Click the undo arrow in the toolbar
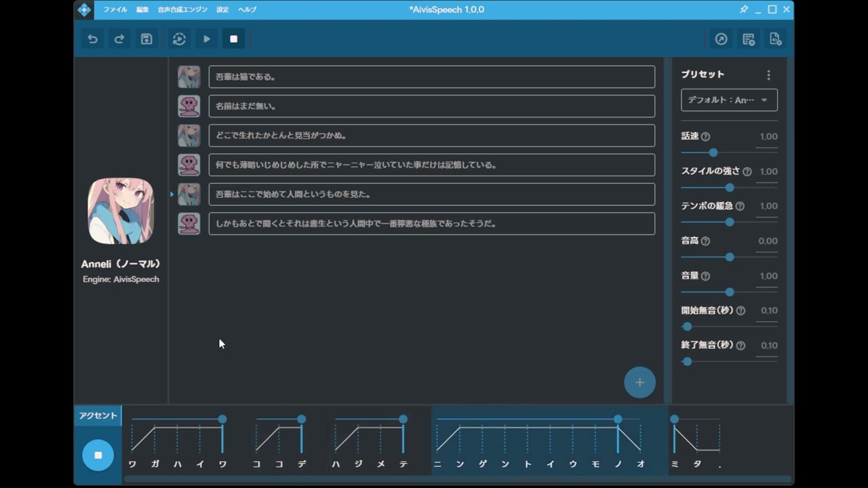This screenshot has width=868, height=488. (92, 39)
